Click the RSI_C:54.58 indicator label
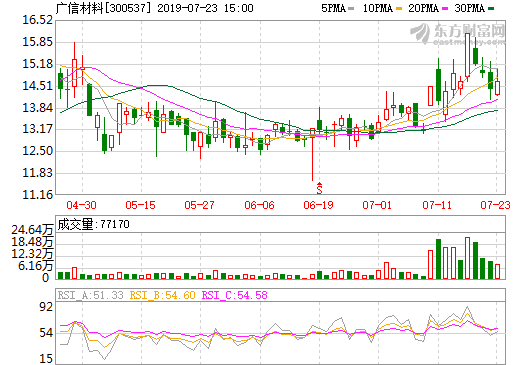520x365 pixels. point(235,295)
